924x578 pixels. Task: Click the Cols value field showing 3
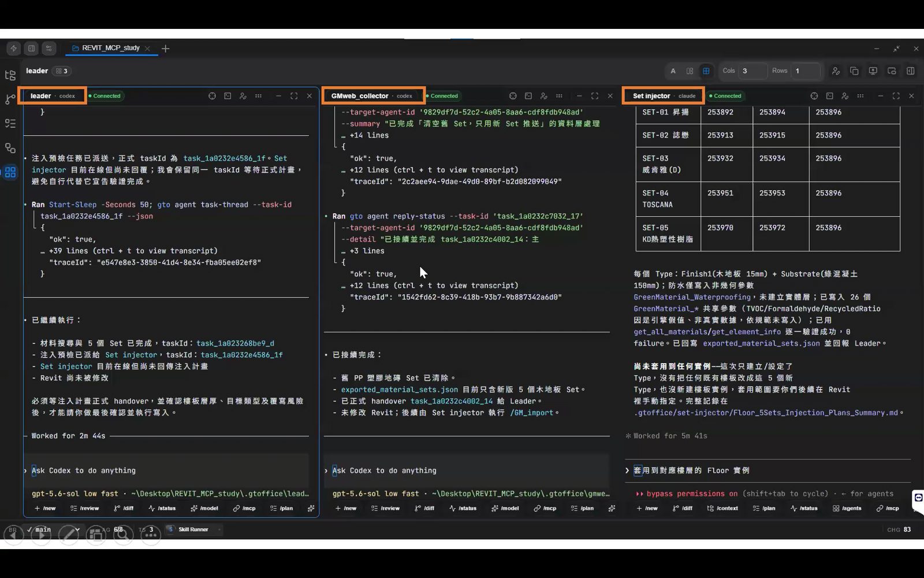coord(752,71)
